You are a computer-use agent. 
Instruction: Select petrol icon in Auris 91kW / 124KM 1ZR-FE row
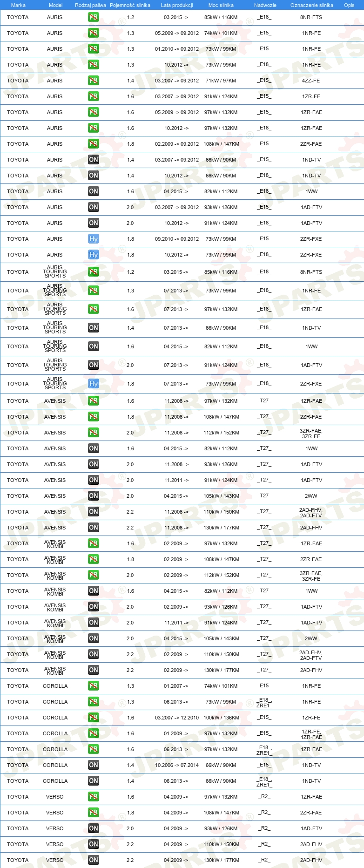[94, 96]
